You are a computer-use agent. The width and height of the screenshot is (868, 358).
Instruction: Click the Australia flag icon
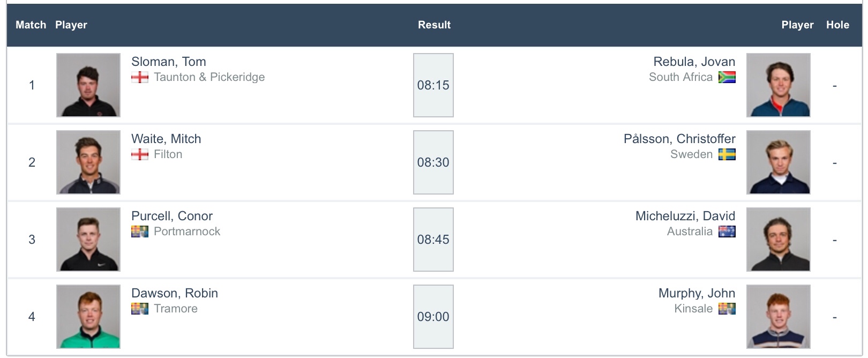tap(727, 232)
